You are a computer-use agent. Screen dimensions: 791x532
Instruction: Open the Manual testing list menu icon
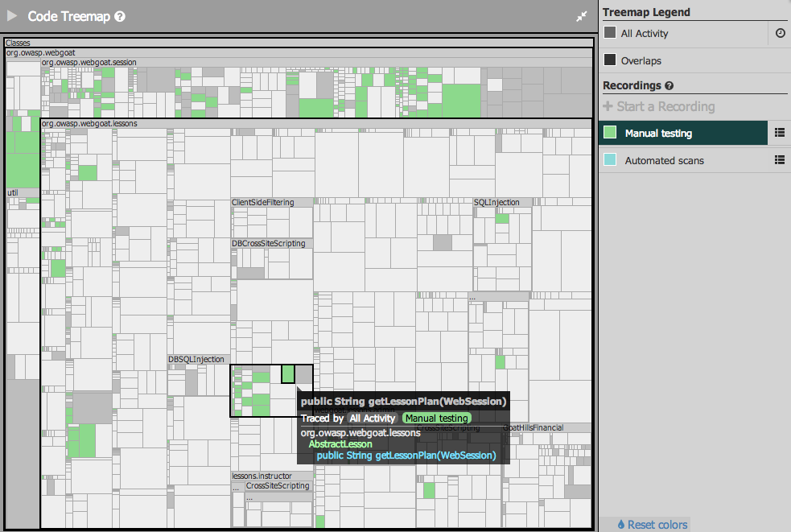[x=779, y=133]
